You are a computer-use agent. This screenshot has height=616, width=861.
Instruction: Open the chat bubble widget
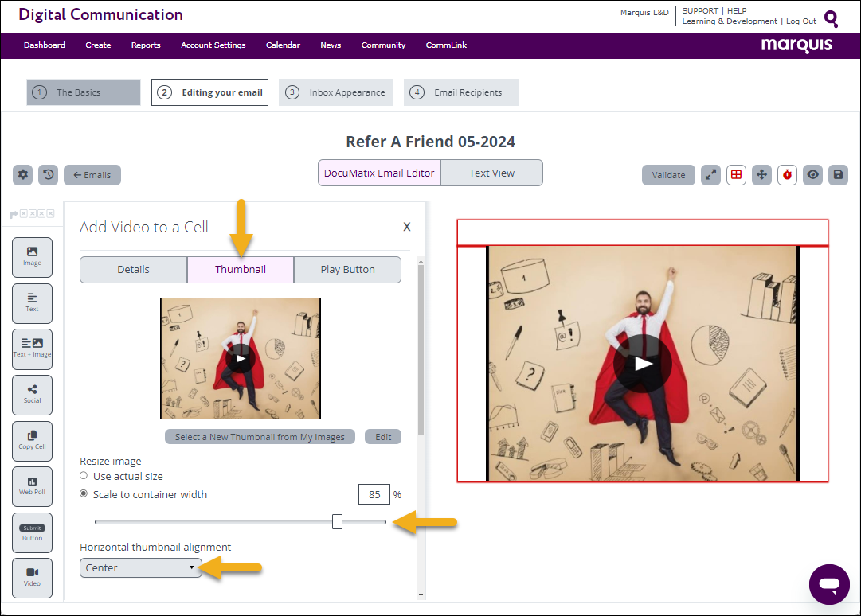coord(829,584)
